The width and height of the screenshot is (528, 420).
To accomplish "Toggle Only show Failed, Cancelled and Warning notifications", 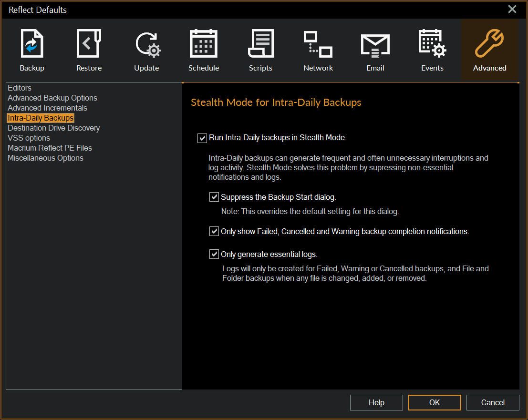I will 214,231.
